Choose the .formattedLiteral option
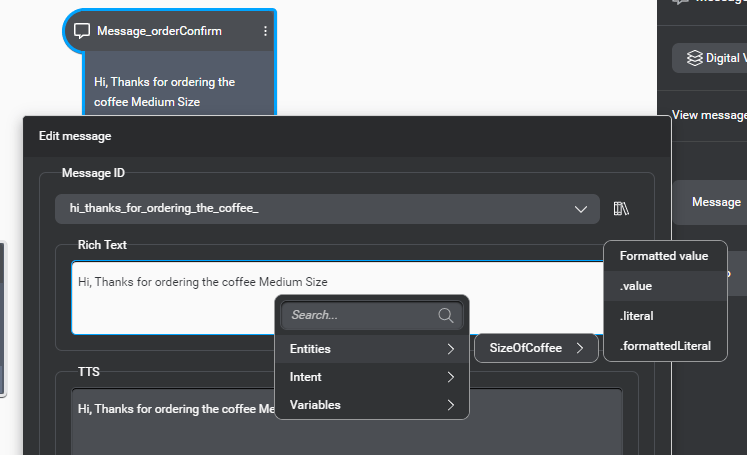This screenshot has height=455, width=747. (665, 346)
